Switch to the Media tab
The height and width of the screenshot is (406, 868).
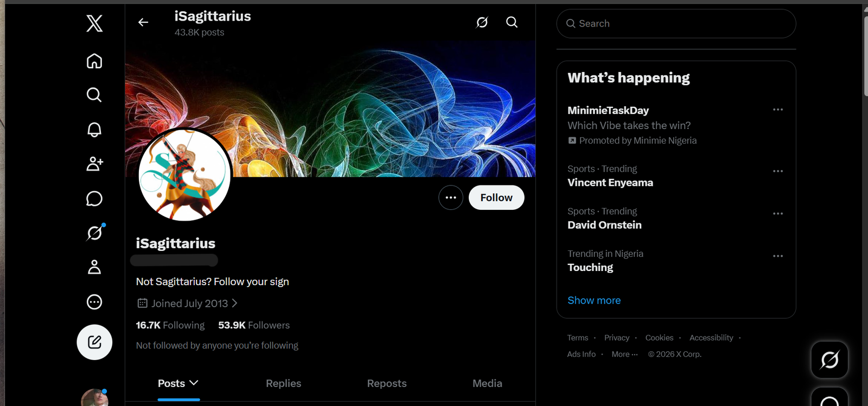(x=487, y=383)
